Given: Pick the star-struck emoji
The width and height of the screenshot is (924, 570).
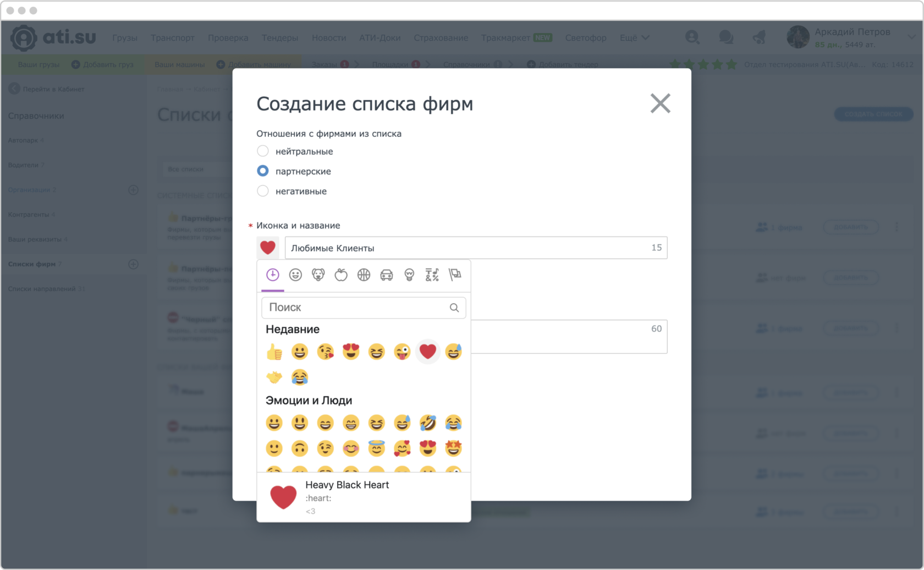Looking at the screenshot, I should click(x=453, y=448).
